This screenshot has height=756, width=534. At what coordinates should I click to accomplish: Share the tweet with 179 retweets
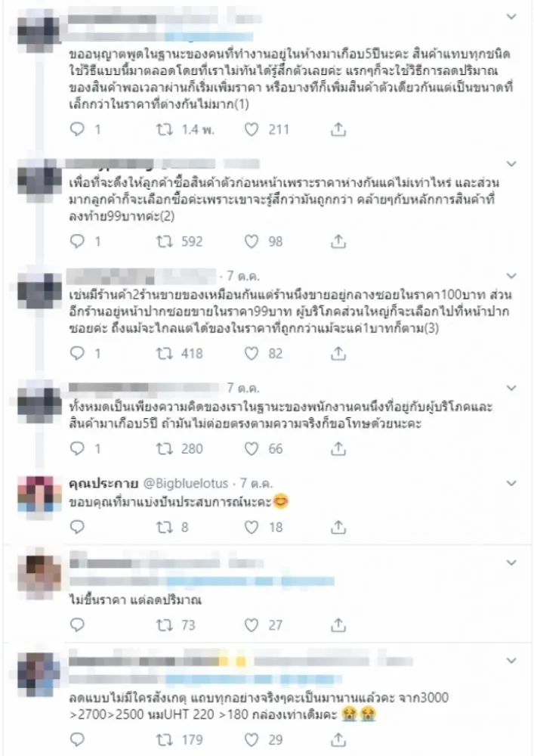(338, 739)
